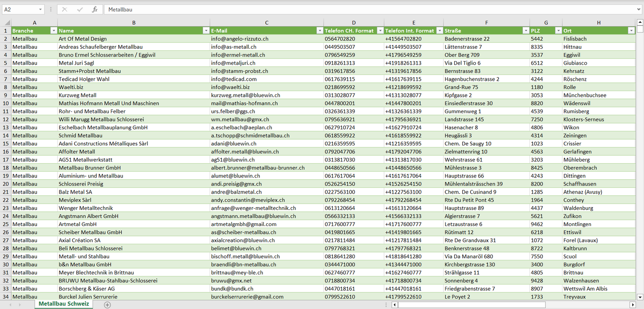Open the E-Mail column filter dropdown
Screen dimensions: 644x309
(x=320, y=31)
